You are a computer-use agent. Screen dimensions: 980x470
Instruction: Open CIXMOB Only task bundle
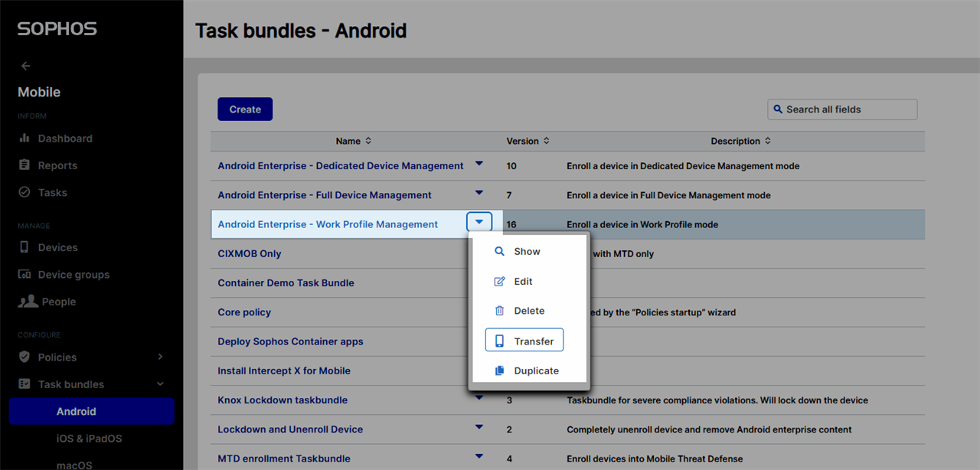click(250, 253)
